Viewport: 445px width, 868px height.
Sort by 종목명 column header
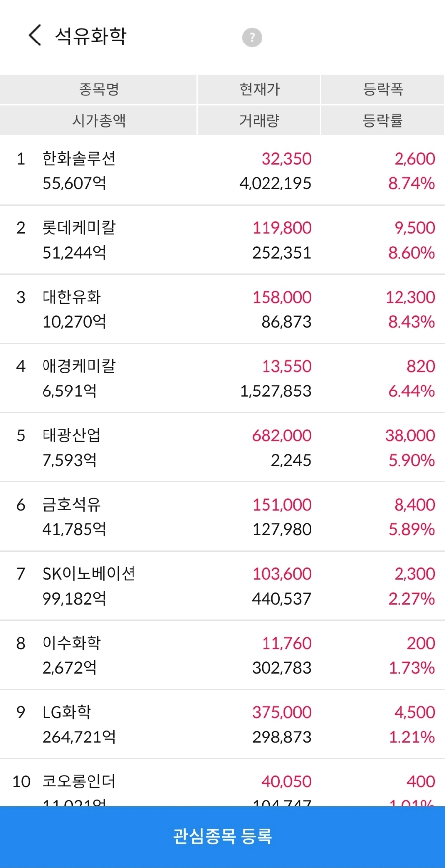tap(98, 89)
